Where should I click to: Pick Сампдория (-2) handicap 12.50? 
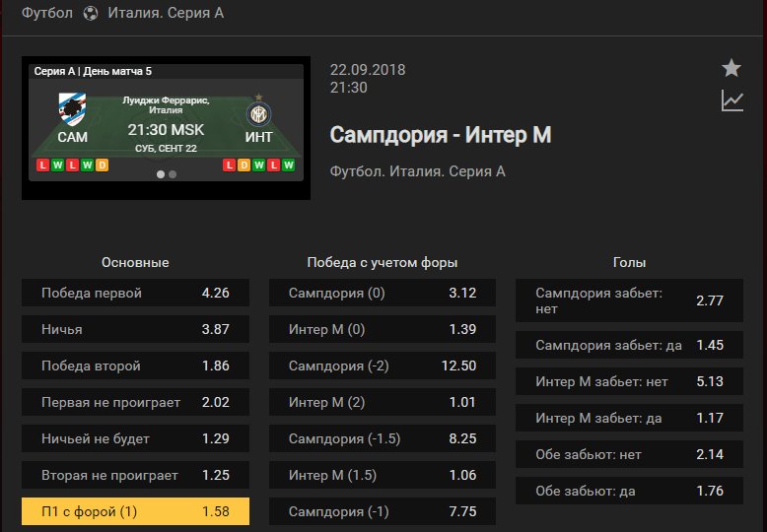point(383,366)
